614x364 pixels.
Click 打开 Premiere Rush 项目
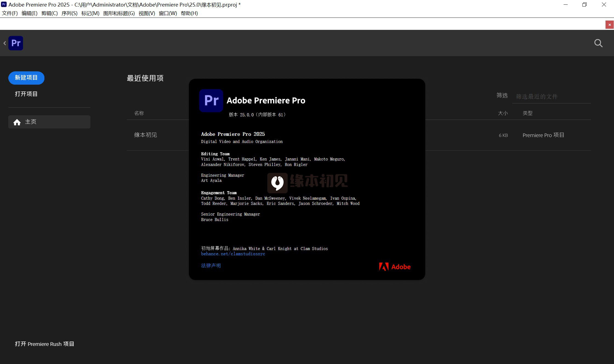click(44, 344)
